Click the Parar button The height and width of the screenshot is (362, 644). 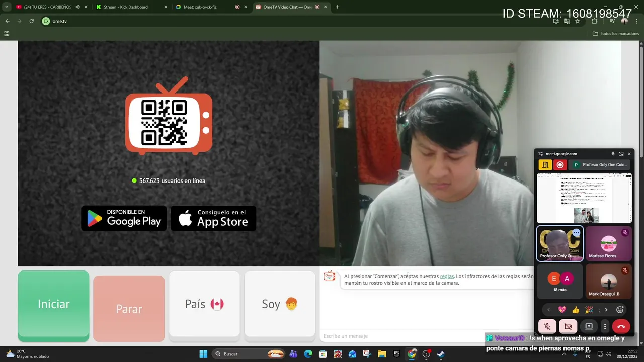pyautogui.click(x=129, y=308)
